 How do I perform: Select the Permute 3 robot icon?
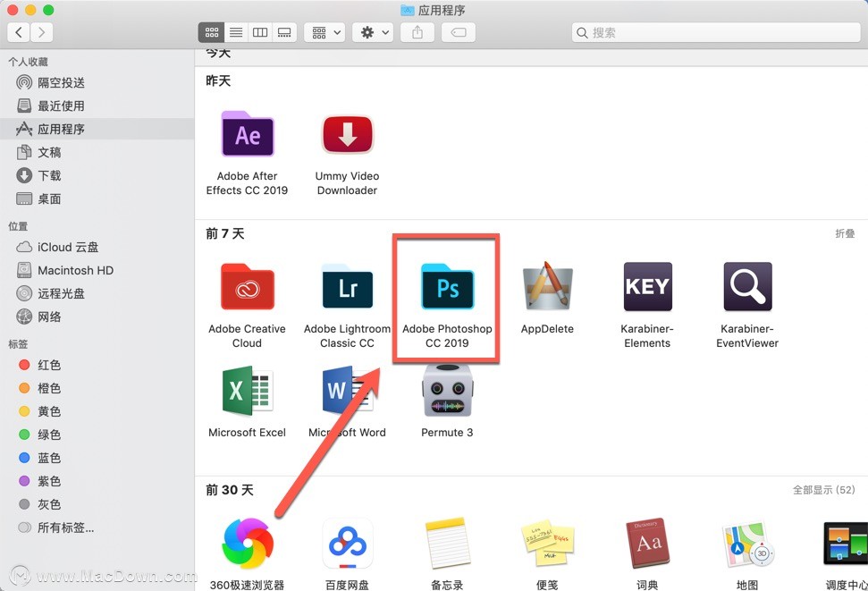click(x=447, y=391)
